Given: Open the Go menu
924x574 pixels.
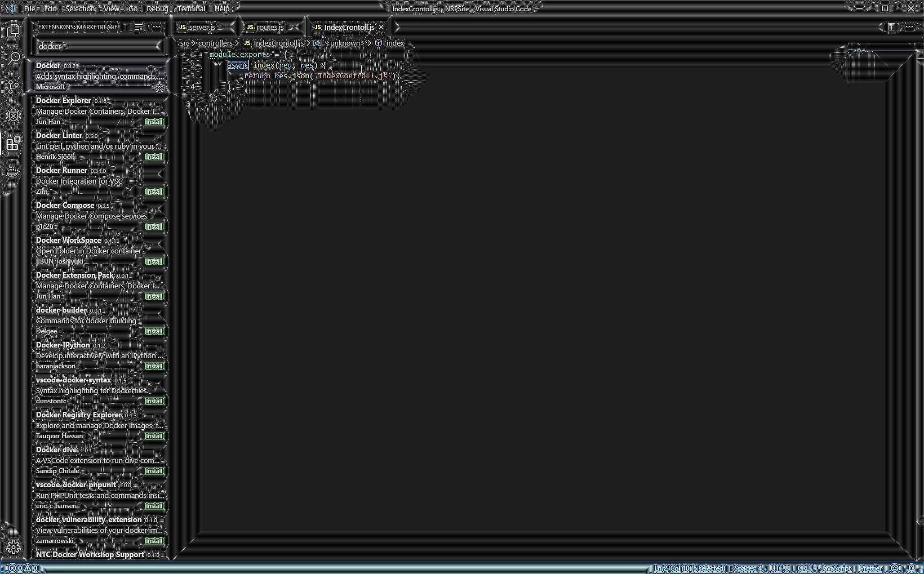Looking at the screenshot, I should point(133,8).
